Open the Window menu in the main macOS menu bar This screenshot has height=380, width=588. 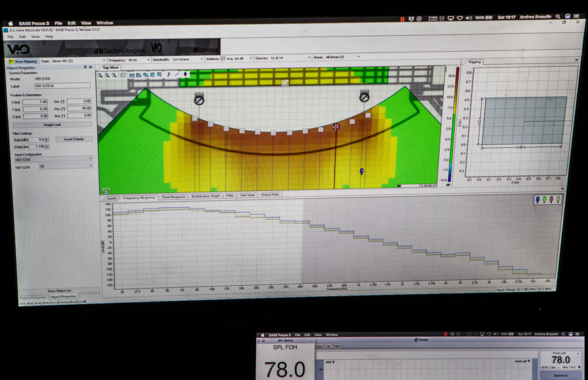[105, 23]
